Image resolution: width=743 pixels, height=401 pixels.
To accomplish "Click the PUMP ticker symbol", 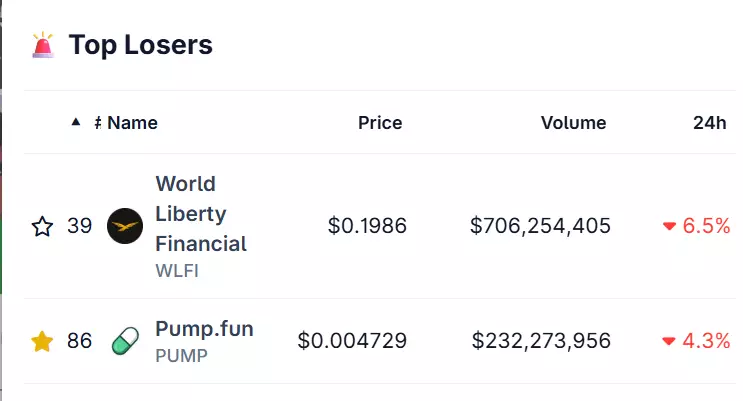I will point(181,355).
